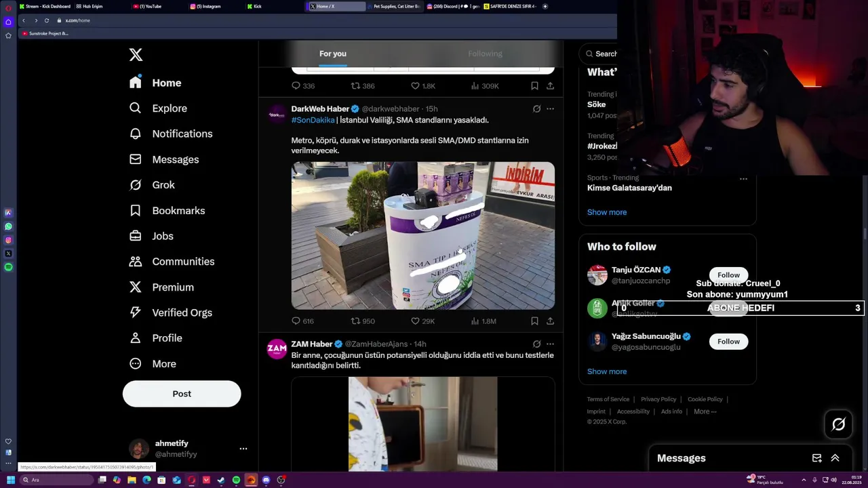Switch to the Following tab
Viewport: 868px width, 488px height.
[485, 54]
